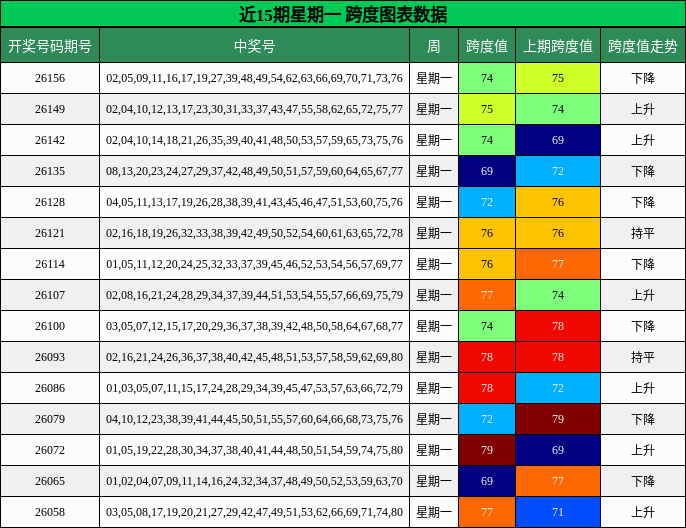The width and height of the screenshot is (686, 528).
Task: Select issue number 26086
Action: click(50, 389)
